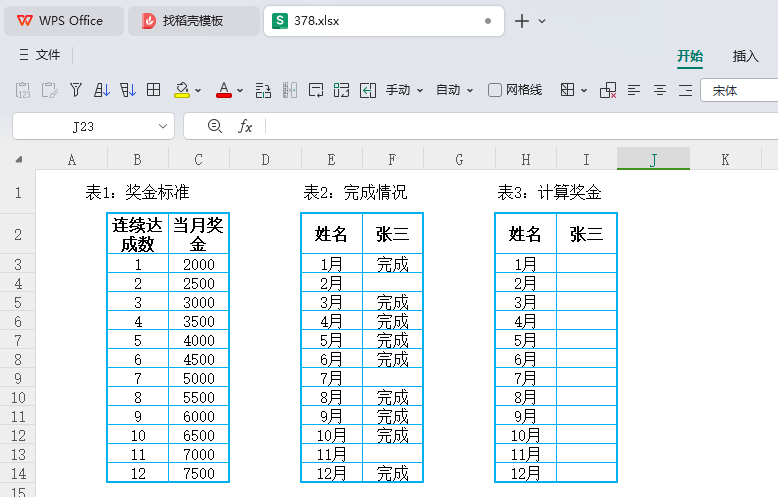Click the paste values (123) clipboard icon
Screen dimensions: 778x497
click(23, 90)
